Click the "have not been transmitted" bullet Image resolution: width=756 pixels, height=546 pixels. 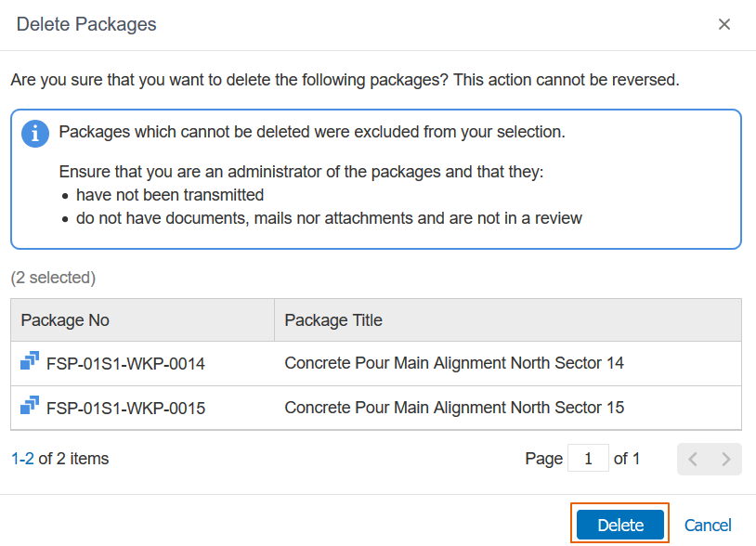click(x=170, y=195)
